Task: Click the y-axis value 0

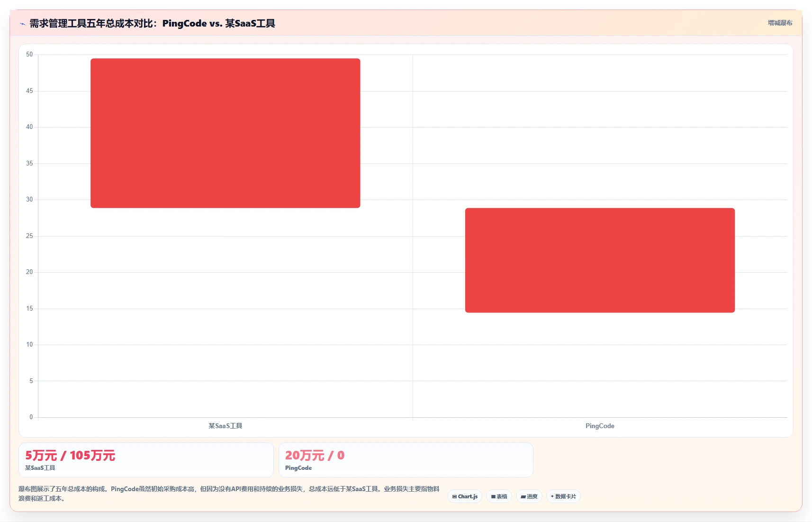Action: 31,417
